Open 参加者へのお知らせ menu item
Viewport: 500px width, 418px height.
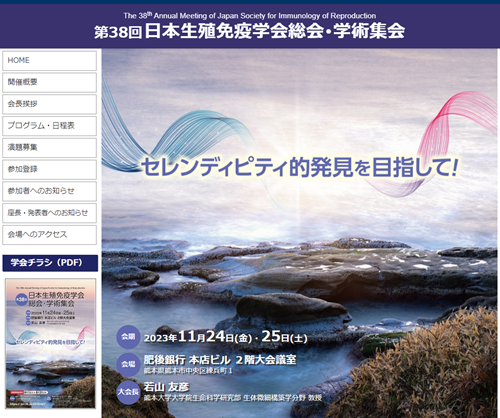click(49, 191)
